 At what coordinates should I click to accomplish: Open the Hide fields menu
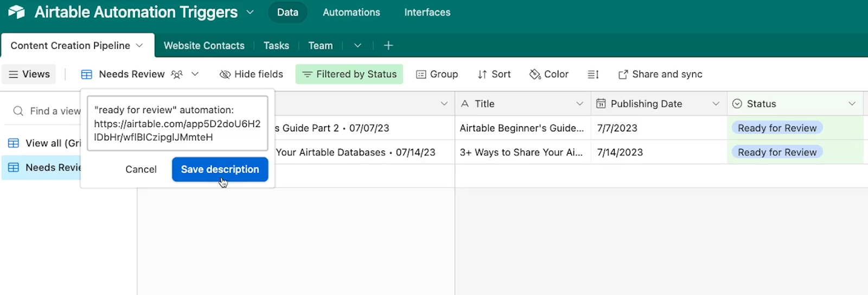pos(251,74)
